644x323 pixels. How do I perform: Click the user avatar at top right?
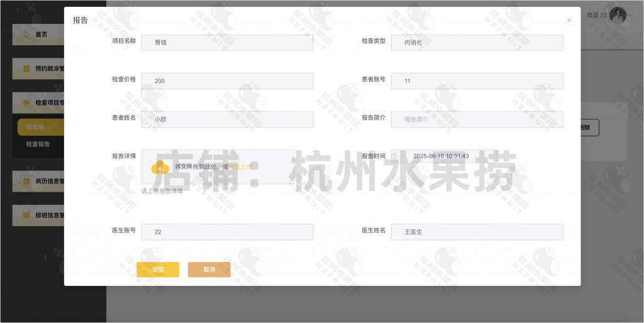[618, 15]
